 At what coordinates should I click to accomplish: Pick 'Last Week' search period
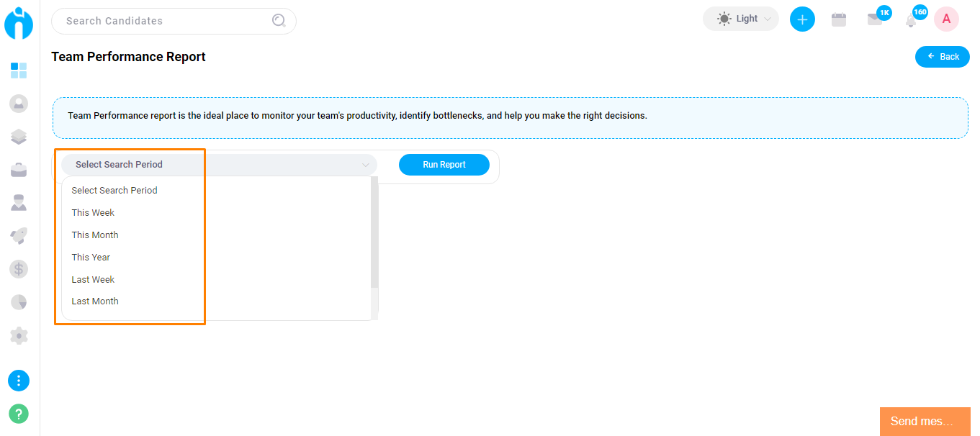click(x=216, y=280)
